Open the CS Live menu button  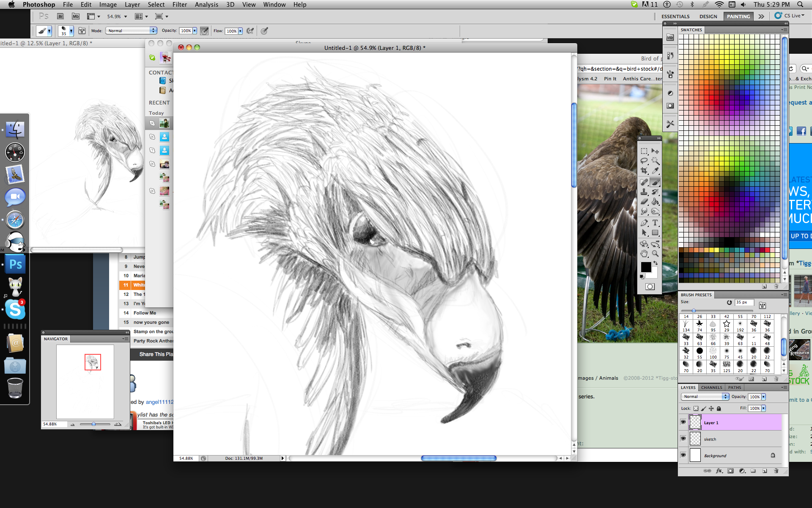coord(790,16)
